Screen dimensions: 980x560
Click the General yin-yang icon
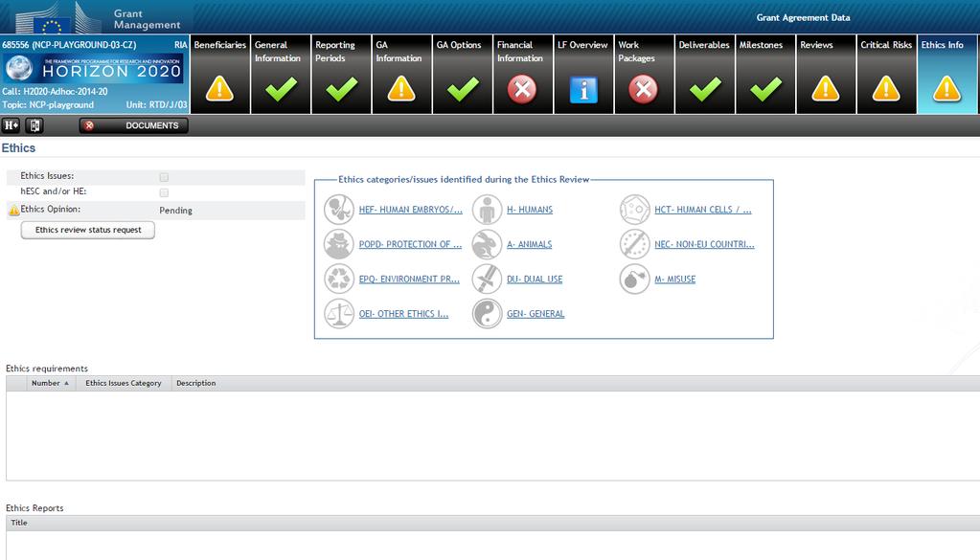pyautogui.click(x=487, y=313)
